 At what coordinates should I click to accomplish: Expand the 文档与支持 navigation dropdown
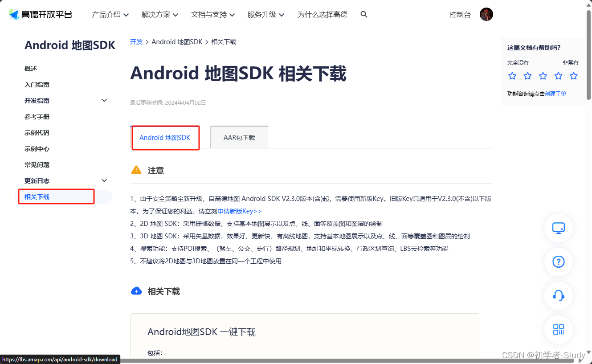[213, 14]
